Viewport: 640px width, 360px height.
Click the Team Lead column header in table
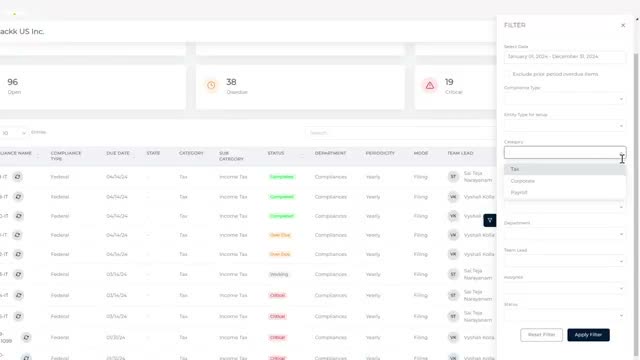click(460, 153)
